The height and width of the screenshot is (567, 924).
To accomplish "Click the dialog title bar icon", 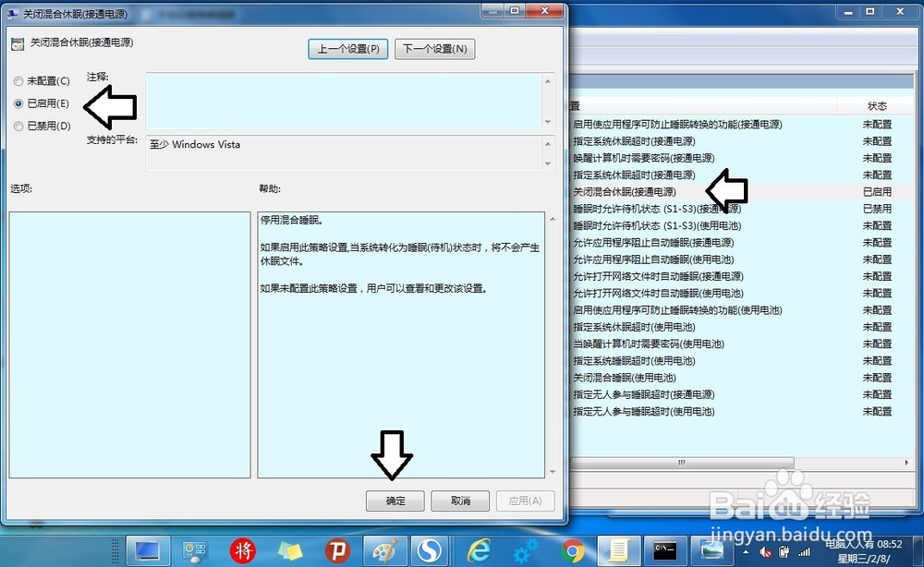I will click(x=12, y=14).
